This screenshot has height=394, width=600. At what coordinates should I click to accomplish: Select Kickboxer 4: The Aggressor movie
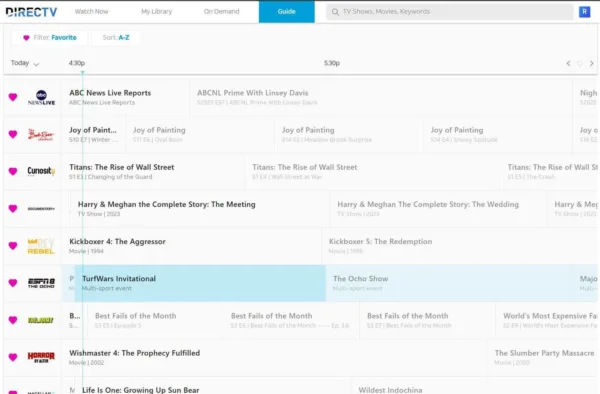pyautogui.click(x=191, y=246)
